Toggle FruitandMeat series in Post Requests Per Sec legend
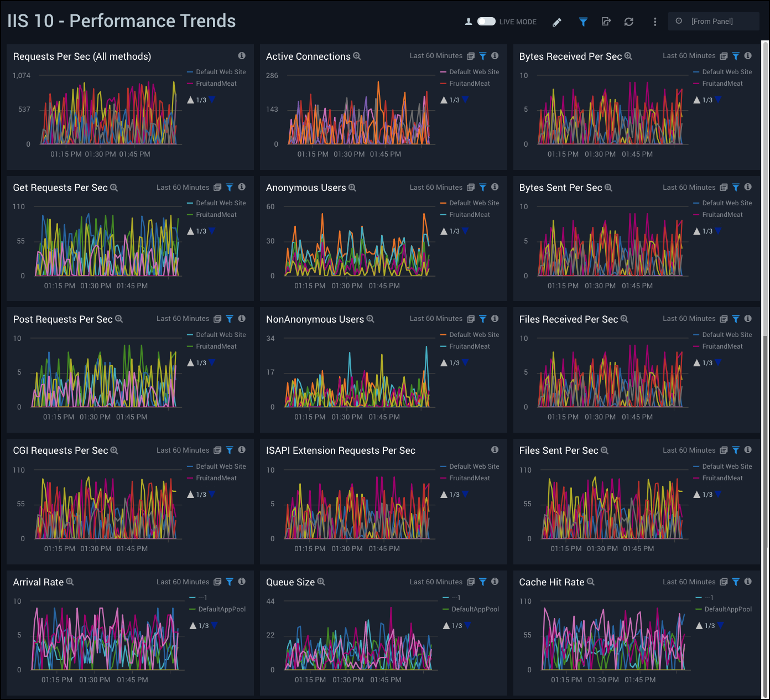The height and width of the screenshot is (700, 770). click(x=212, y=346)
